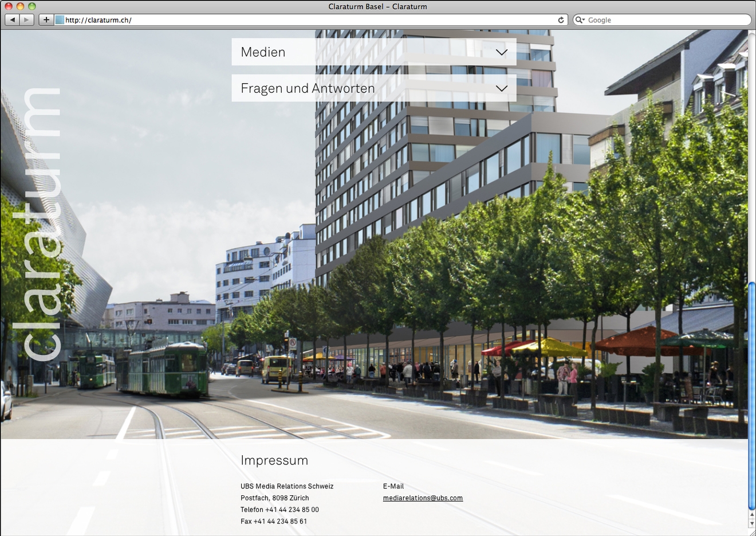Click the scrollbar down arrow
Screen dimensions: 756x536
click(x=751, y=523)
